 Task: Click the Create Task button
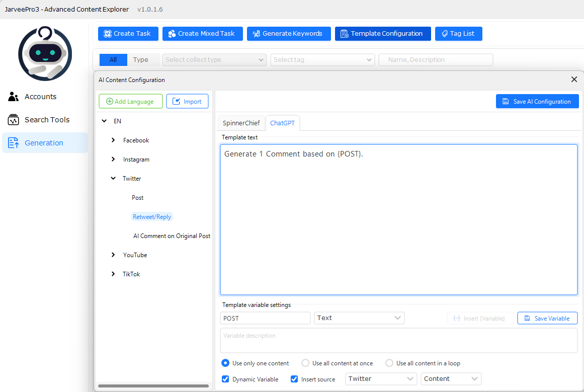click(128, 34)
